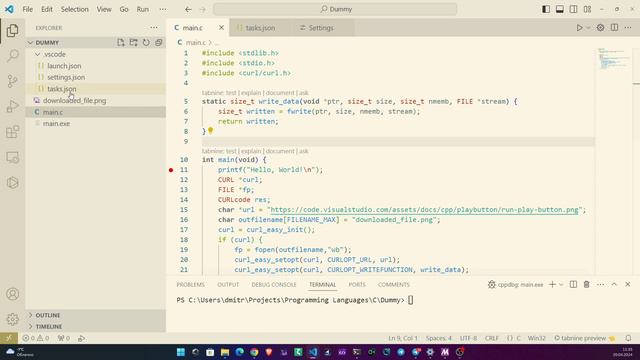Image resolution: width=640 pixels, height=360 pixels.
Task: Open the Accounts menu icon
Action: point(13,294)
